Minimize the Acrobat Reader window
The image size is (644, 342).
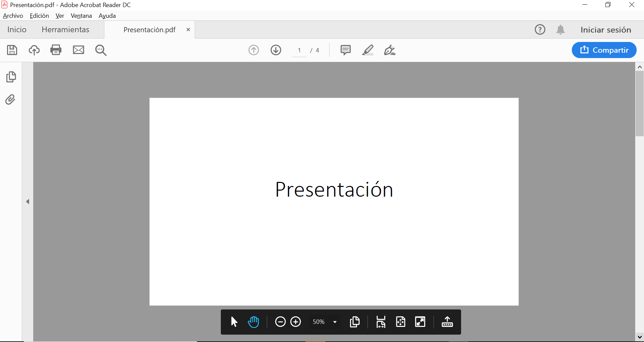click(x=585, y=5)
